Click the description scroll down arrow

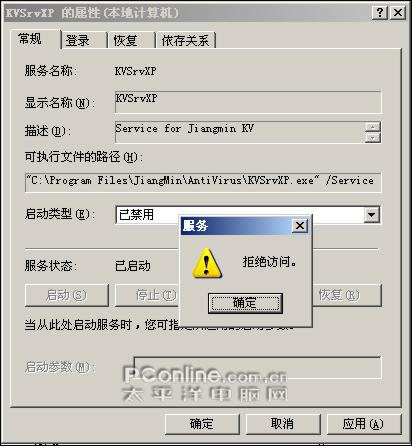tap(373, 137)
